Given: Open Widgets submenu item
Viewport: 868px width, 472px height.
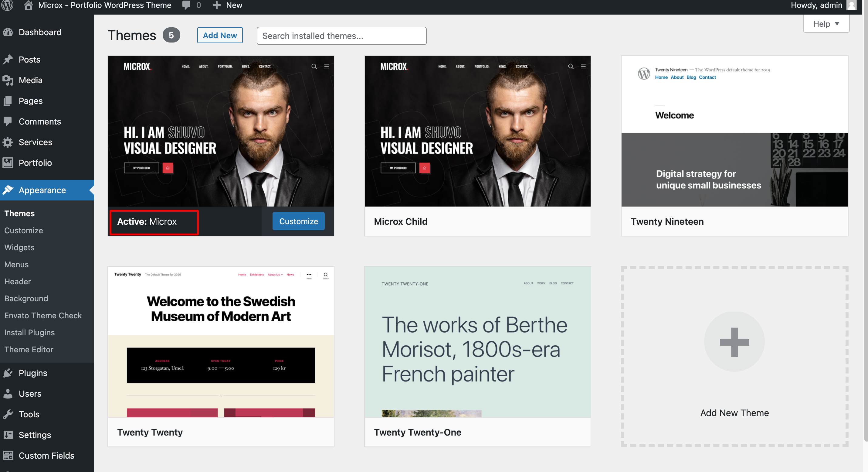Looking at the screenshot, I should tap(19, 248).
